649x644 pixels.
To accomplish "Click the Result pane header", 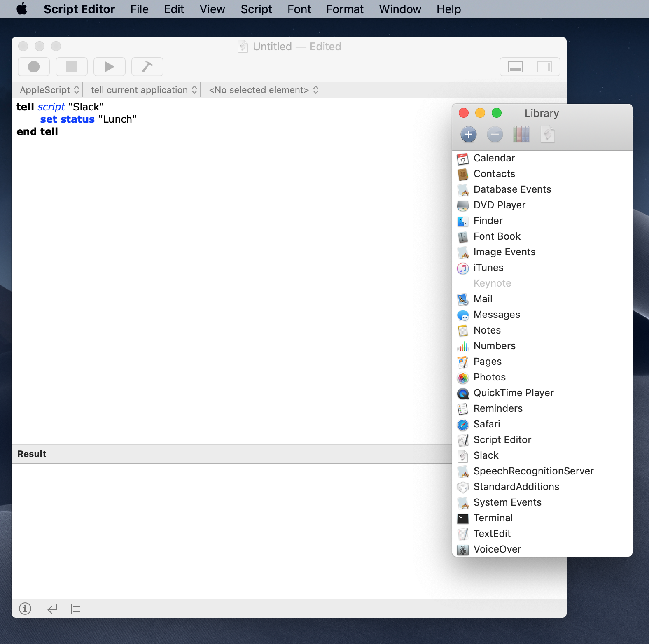I will tap(232, 454).
